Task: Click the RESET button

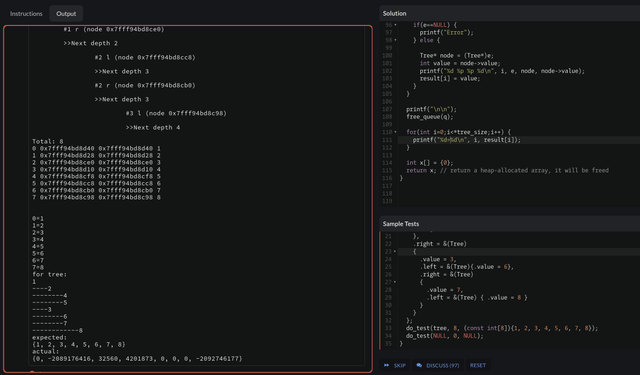Action: [478, 365]
